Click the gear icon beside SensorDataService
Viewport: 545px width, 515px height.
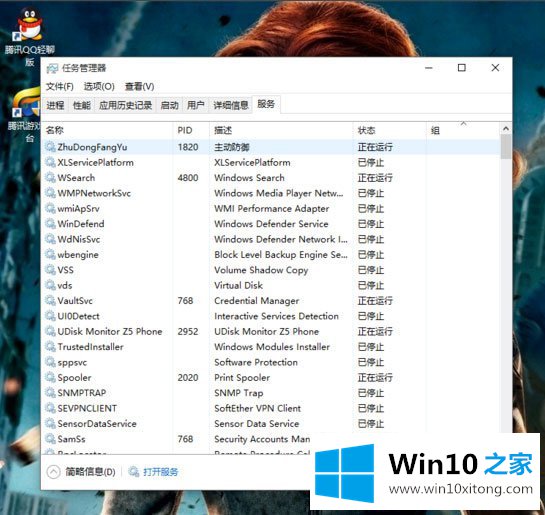tap(51, 424)
